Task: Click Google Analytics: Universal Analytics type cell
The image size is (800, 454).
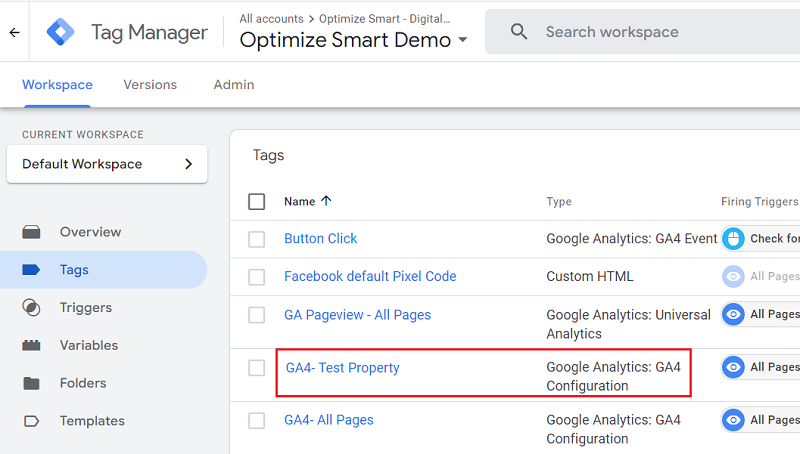Action: [628, 324]
